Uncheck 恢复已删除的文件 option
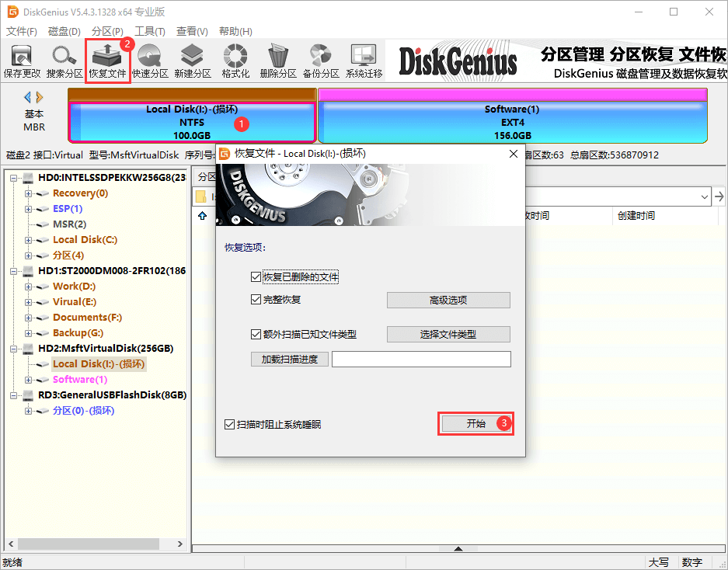Screen dimensions: 728x570 point(256,277)
